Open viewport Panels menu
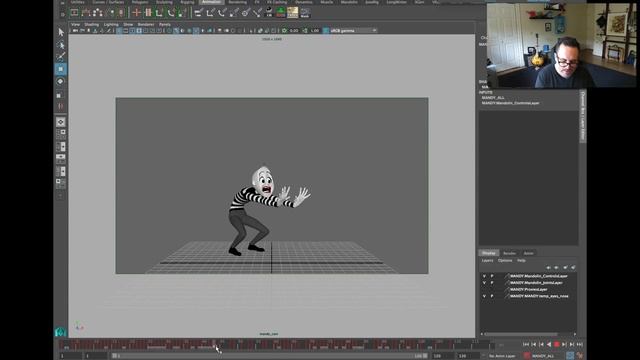This screenshot has height=360, width=640. [164, 24]
